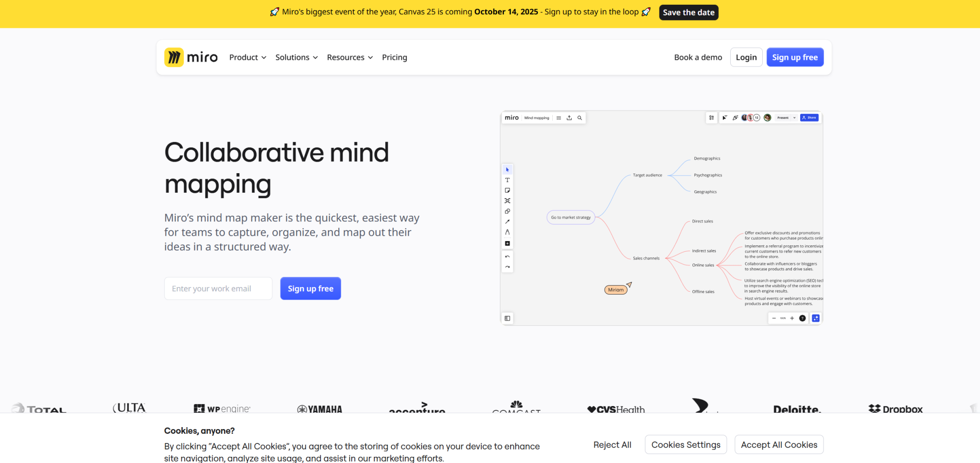
Task: Click the miro wordmark inside board preview
Action: pos(512,118)
